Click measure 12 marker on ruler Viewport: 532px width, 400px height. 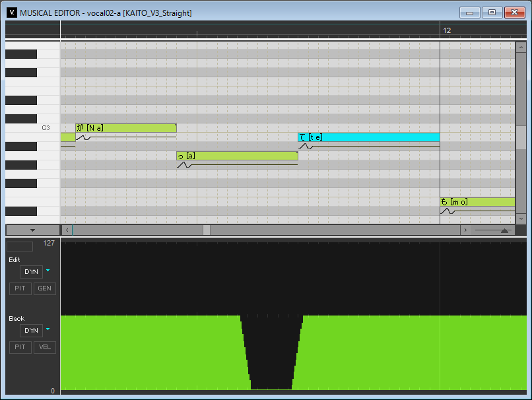(x=447, y=30)
